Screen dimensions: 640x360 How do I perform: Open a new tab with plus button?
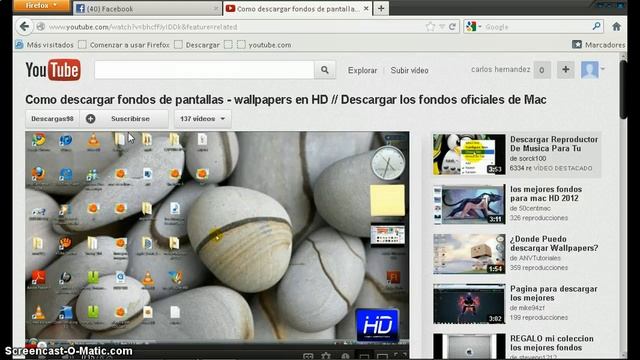[x=381, y=8]
